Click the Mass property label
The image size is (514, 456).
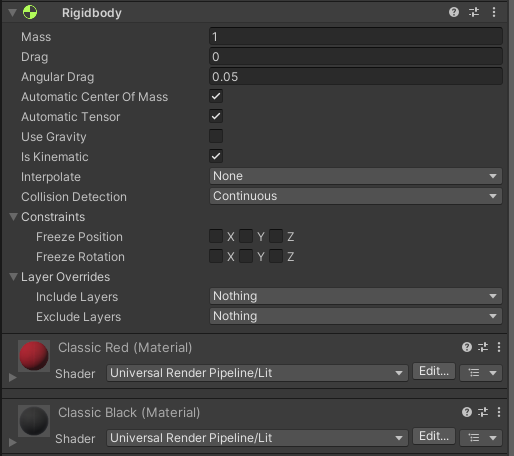tap(36, 37)
